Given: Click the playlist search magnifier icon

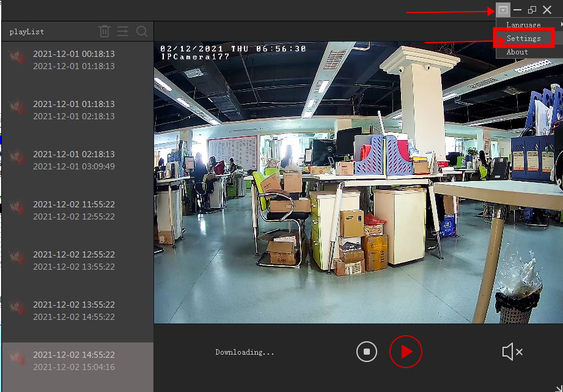Looking at the screenshot, I should click(142, 31).
